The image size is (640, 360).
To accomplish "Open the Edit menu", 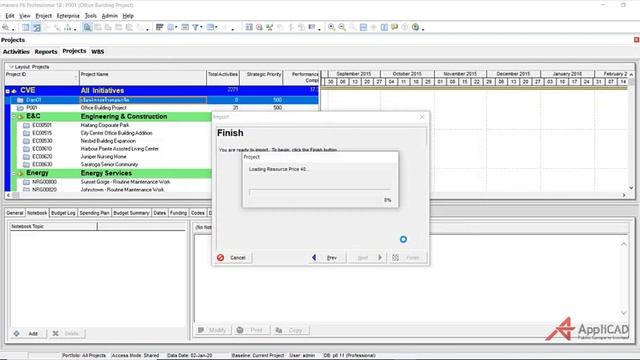I will [x=10, y=16].
